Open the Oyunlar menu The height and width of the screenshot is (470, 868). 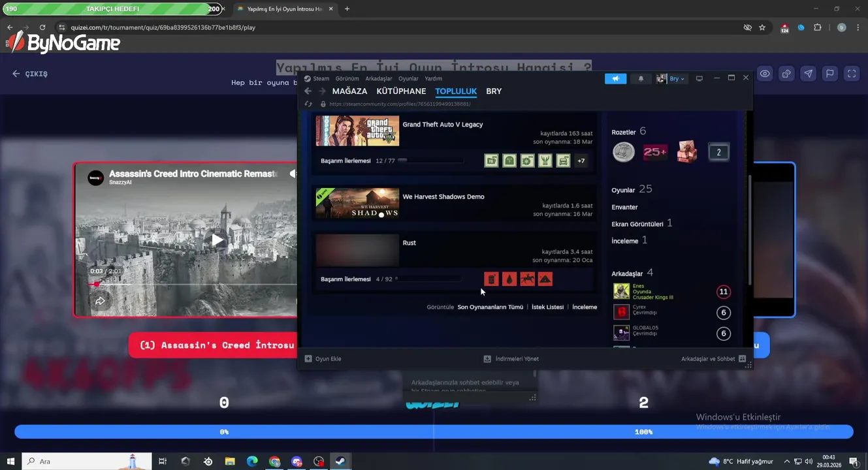[x=408, y=78]
